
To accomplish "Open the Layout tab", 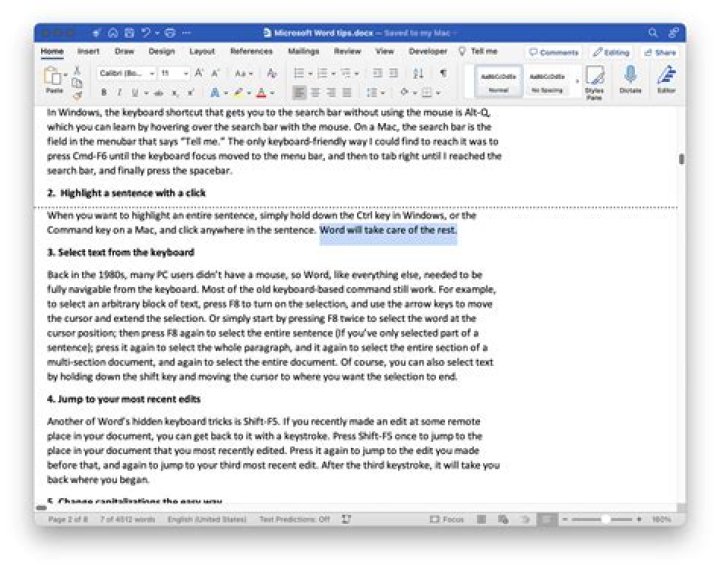I will tap(202, 51).
